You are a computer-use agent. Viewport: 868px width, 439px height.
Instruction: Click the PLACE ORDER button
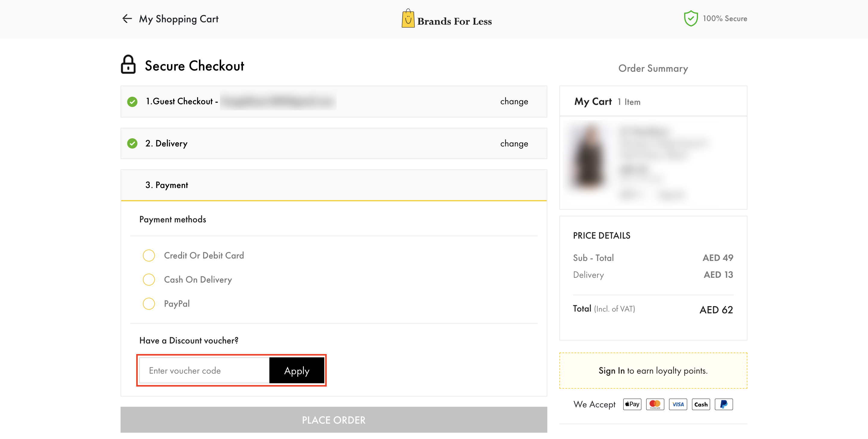(334, 420)
